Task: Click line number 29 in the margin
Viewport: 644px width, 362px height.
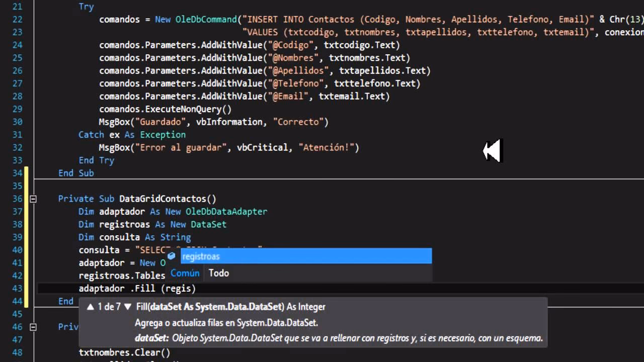Action: pyautogui.click(x=17, y=109)
